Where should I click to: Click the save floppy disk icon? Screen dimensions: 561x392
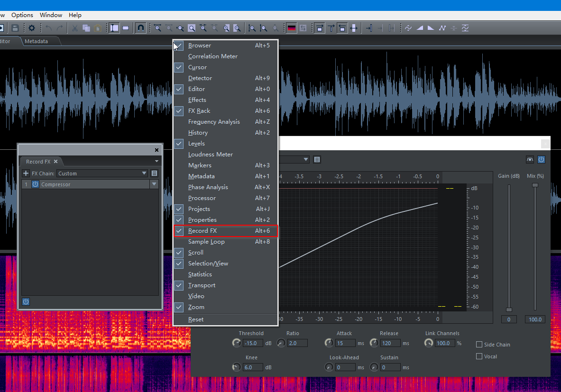coord(15,28)
